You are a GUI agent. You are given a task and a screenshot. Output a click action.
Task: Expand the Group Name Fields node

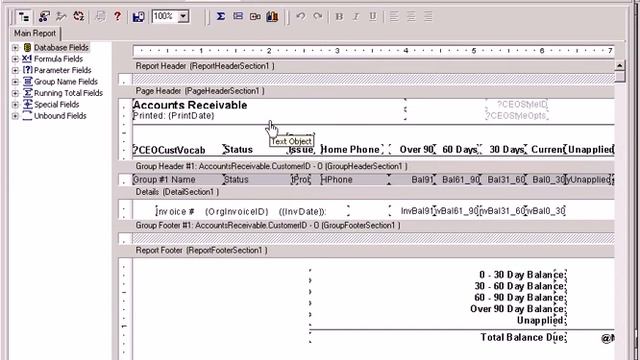15,82
